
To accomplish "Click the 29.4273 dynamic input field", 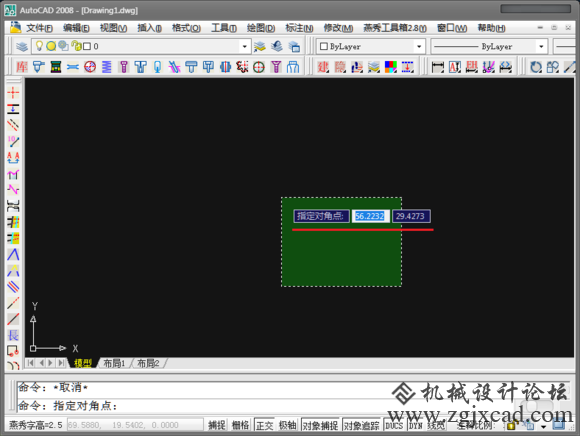I will 411,216.
